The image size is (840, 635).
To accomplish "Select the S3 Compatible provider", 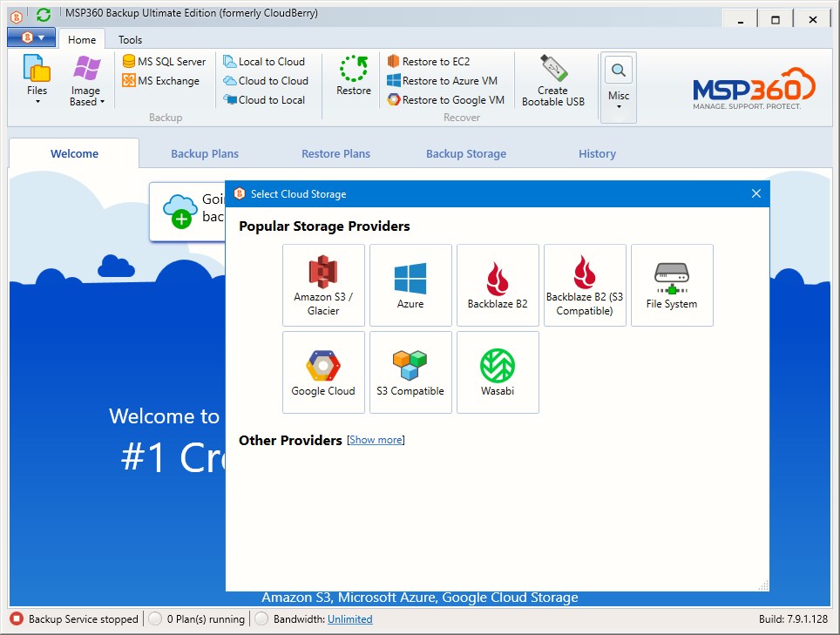I will pyautogui.click(x=410, y=372).
